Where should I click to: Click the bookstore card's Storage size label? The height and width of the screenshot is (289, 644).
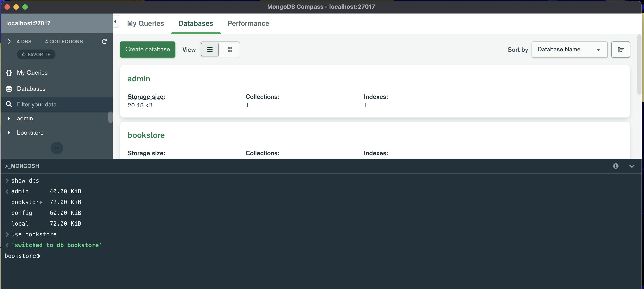(x=146, y=153)
